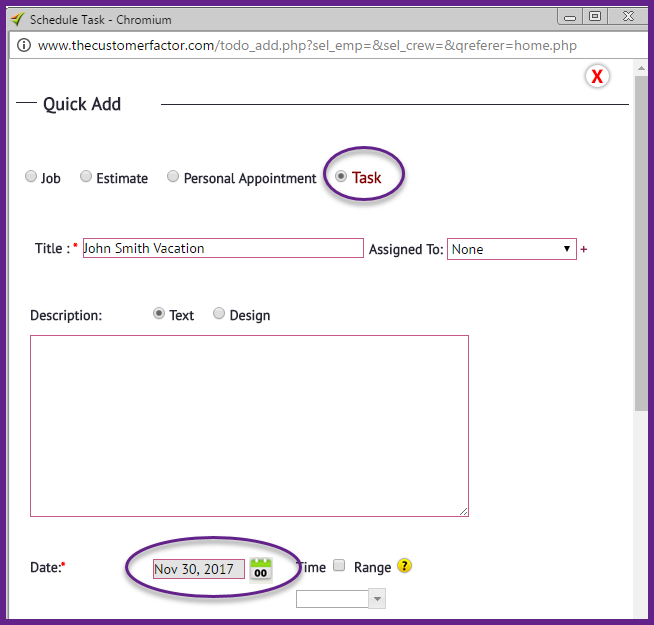Screen dimensions: 654x625
Task: Switch description to Text mode
Action: [158, 313]
